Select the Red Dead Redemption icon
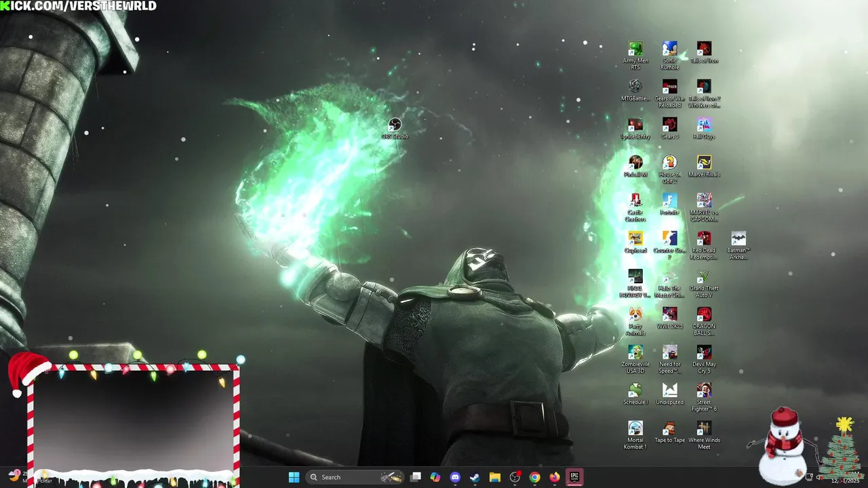Image resolution: width=868 pixels, height=488 pixels. [704, 245]
